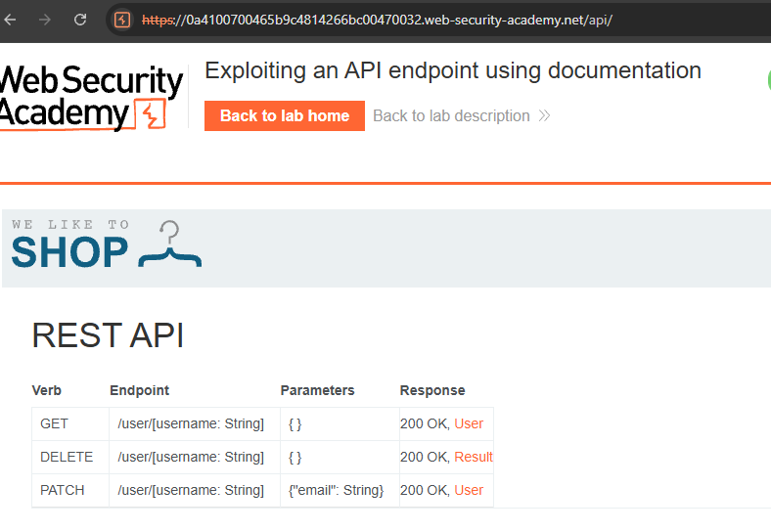Image resolution: width=771 pixels, height=532 pixels.
Task: Open Back to lab description link
Action: pos(451,116)
